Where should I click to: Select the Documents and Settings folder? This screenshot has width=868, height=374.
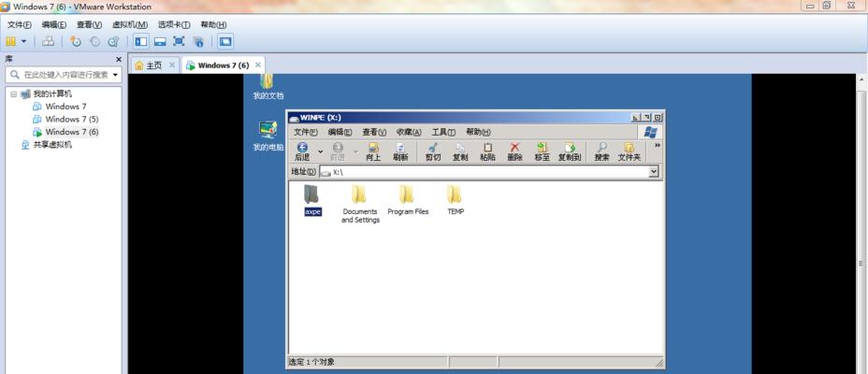[360, 204]
